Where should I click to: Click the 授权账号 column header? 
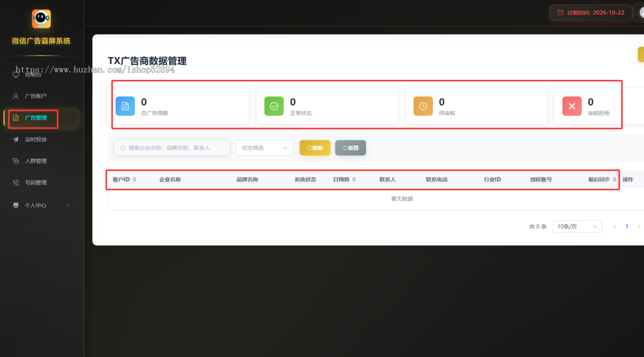coord(541,180)
